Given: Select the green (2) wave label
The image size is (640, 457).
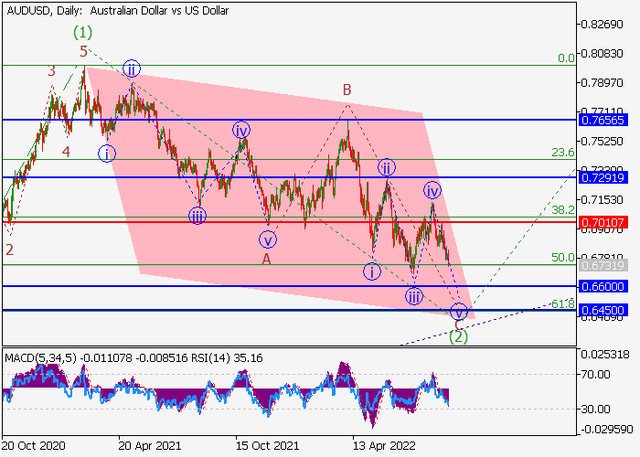Looking at the screenshot, I should 458,337.
